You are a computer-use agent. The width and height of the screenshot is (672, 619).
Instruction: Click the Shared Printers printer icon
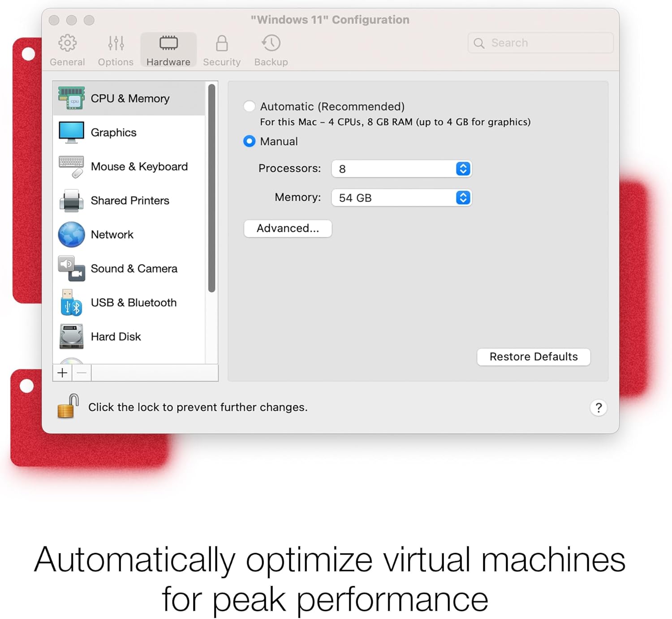pos(71,201)
